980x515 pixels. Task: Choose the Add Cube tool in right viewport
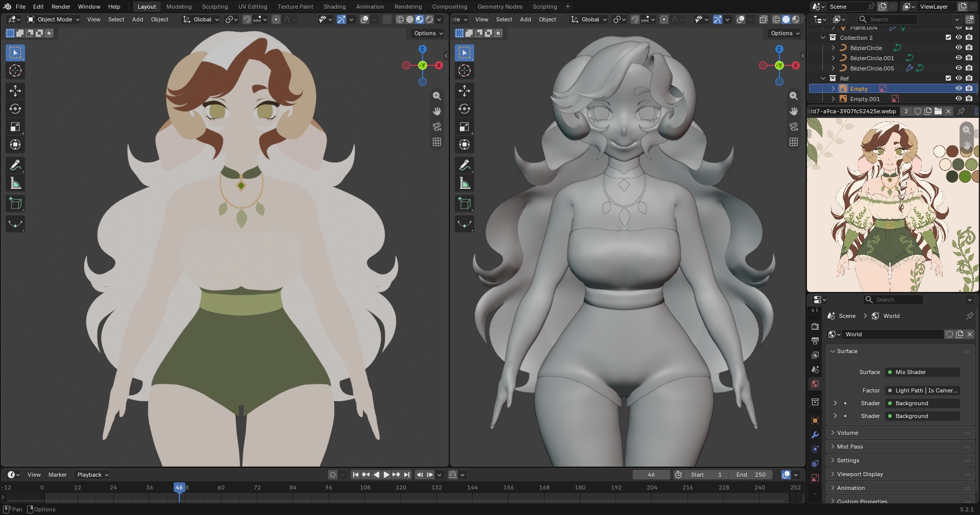(464, 204)
